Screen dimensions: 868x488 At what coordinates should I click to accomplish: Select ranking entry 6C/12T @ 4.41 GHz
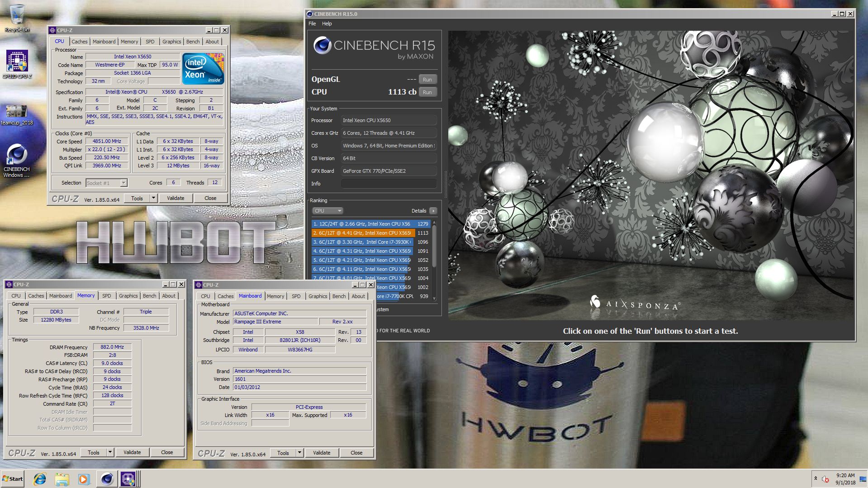coord(371,233)
